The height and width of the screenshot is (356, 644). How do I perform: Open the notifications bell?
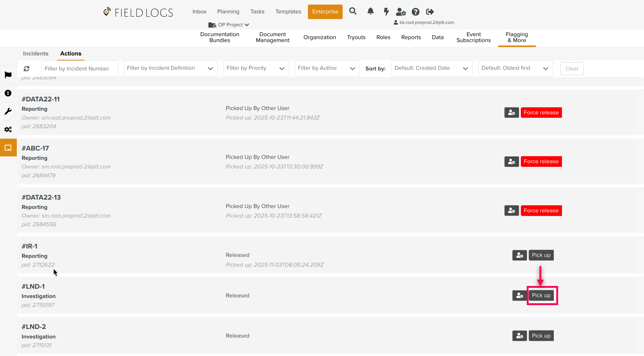[370, 11]
